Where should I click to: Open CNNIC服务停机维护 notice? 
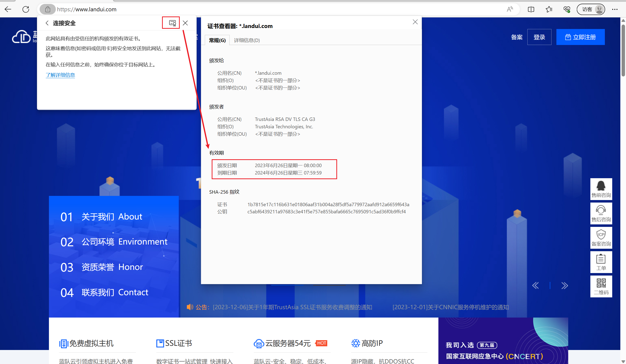point(451,307)
